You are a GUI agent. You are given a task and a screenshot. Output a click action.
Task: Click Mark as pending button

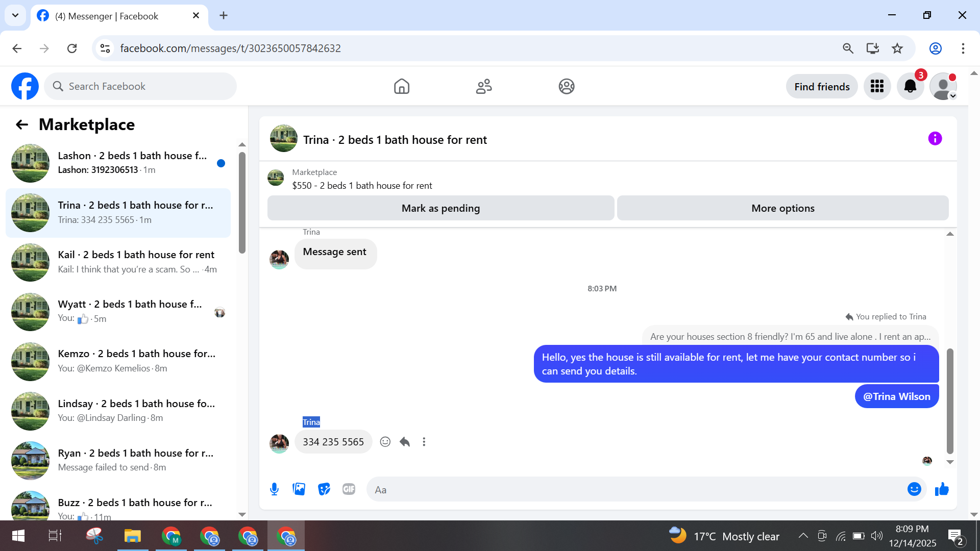(440, 208)
